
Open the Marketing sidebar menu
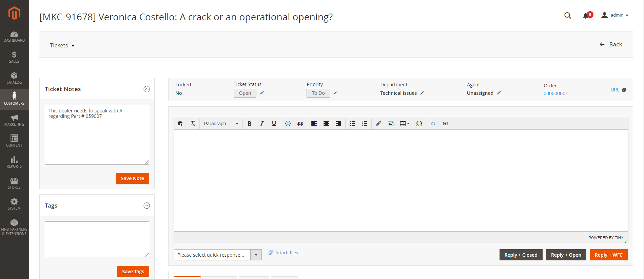click(x=14, y=120)
